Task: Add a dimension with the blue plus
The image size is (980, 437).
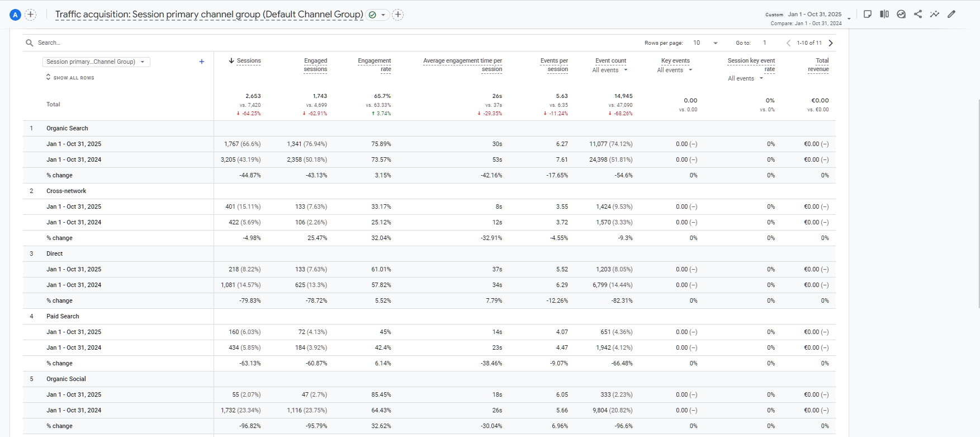Action: 202,62
